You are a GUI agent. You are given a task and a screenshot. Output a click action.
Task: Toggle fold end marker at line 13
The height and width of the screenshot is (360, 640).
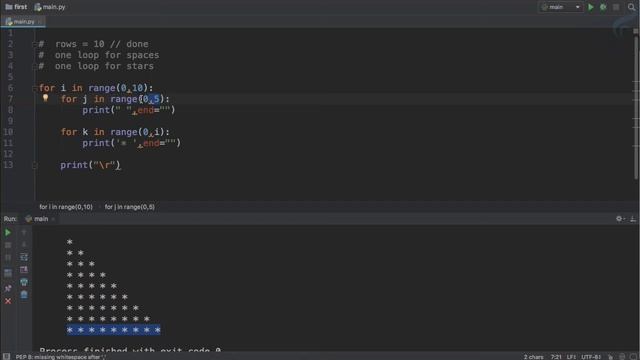point(35,165)
